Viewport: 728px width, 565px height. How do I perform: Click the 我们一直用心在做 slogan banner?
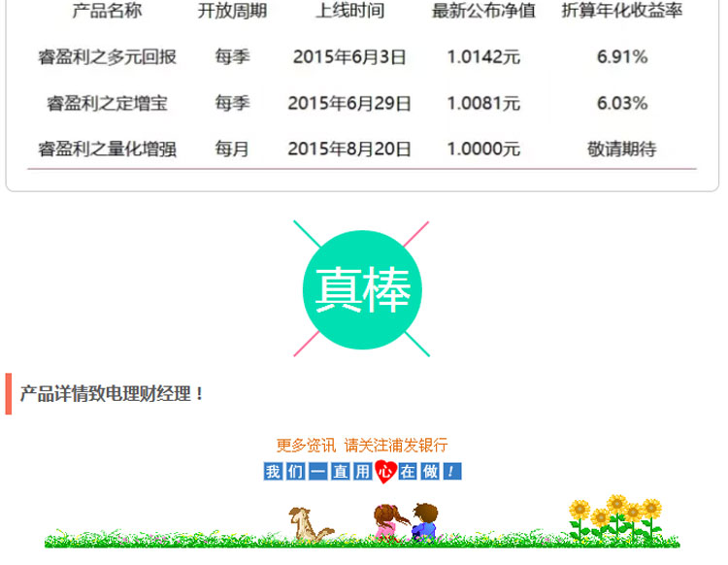coord(362,472)
